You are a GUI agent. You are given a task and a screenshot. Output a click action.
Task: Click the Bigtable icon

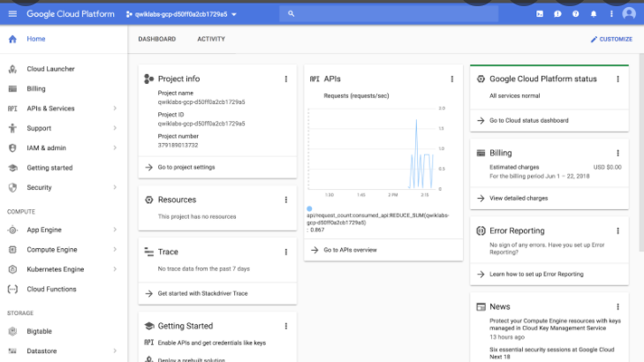click(12, 331)
